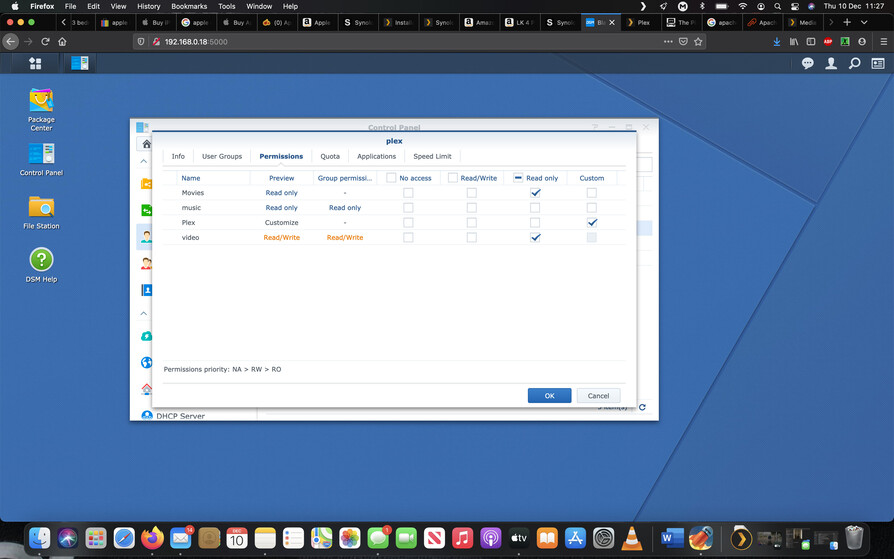Open the DSM Main Menu grid icon

tap(35, 63)
